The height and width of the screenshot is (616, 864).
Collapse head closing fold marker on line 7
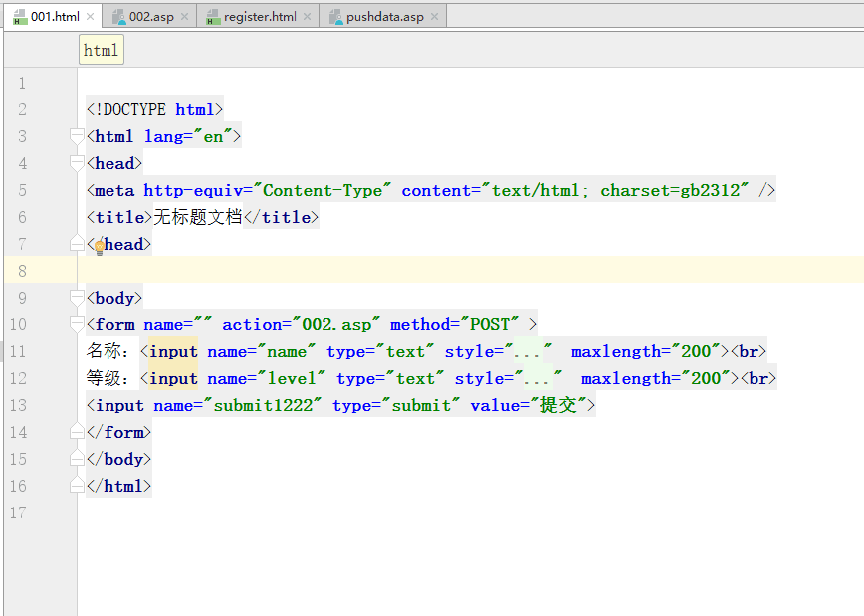(78, 244)
